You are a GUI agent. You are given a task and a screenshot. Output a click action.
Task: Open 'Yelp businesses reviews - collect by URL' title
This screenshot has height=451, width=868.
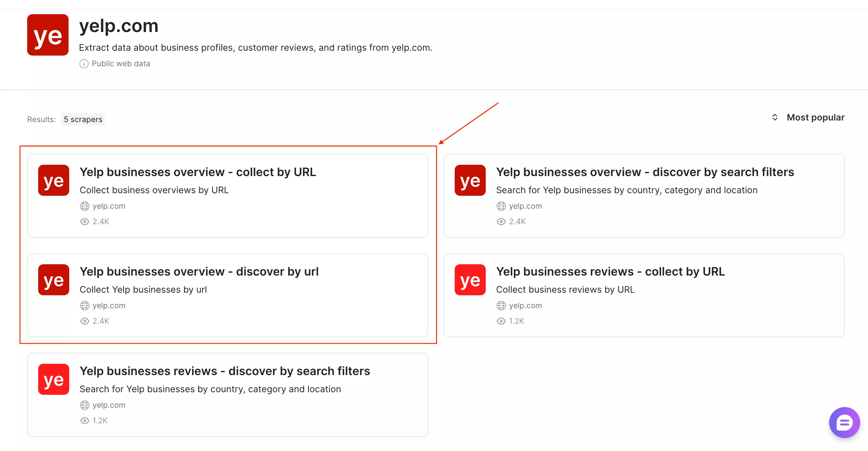[611, 272]
